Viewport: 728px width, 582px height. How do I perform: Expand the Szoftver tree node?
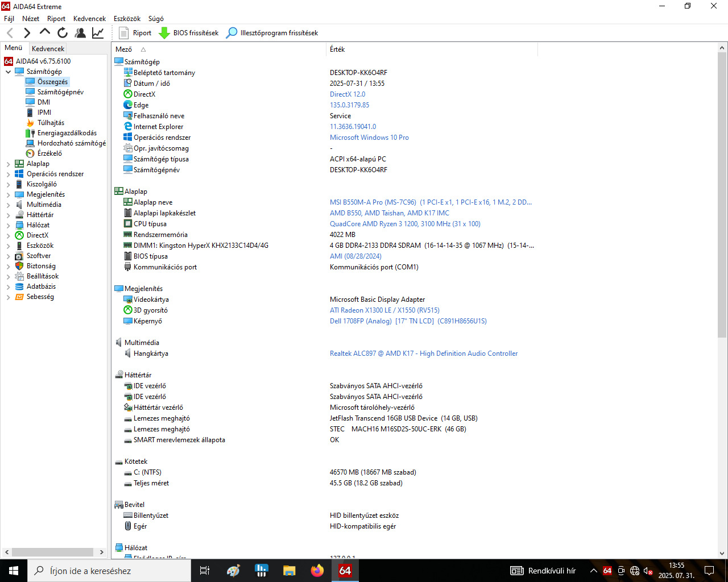[8, 256]
